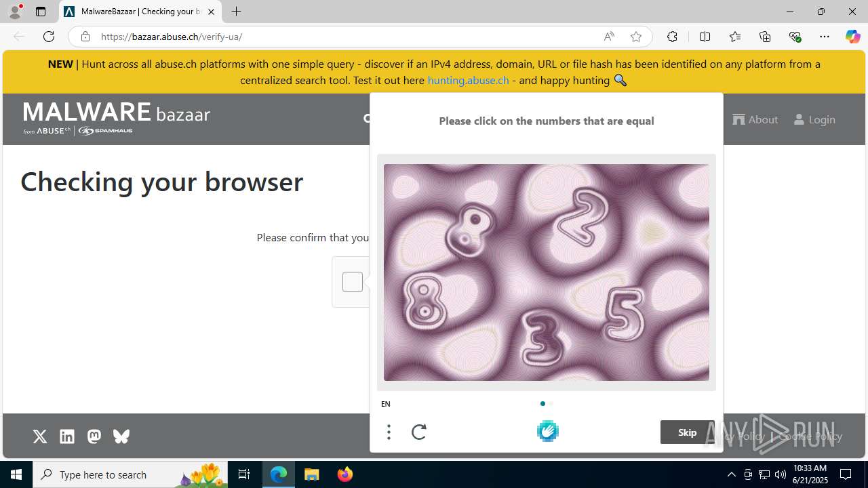
Task: Open the X (Twitter) social link
Action: point(40,436)
